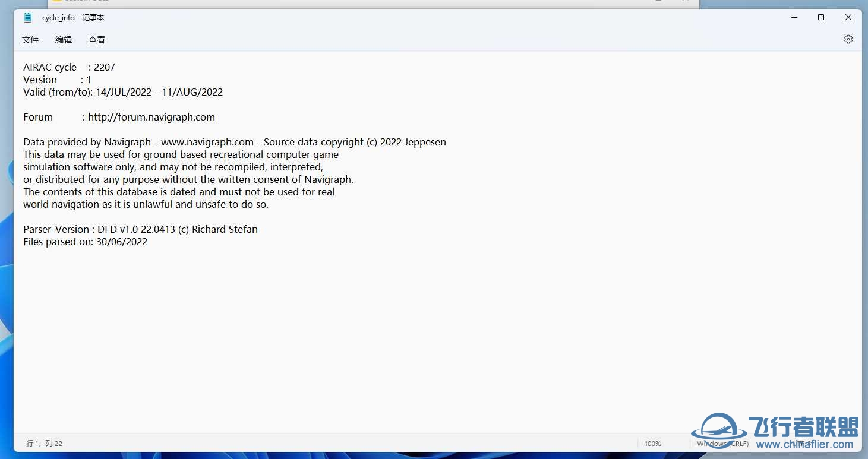Open the 编辑 menu
868x459 pixels.
point(64,40)
